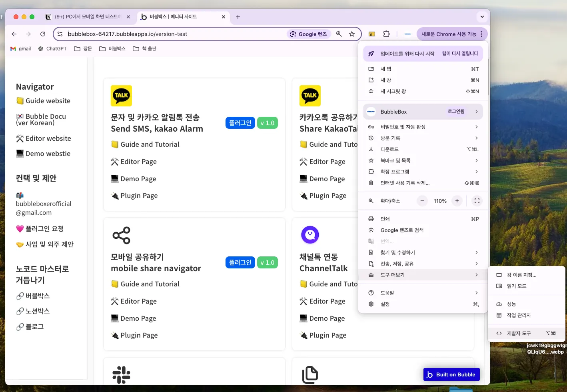567x392 pixels.
Task: Click the share icon on 모바일 공유하기 card
Action: coord(122,235)
